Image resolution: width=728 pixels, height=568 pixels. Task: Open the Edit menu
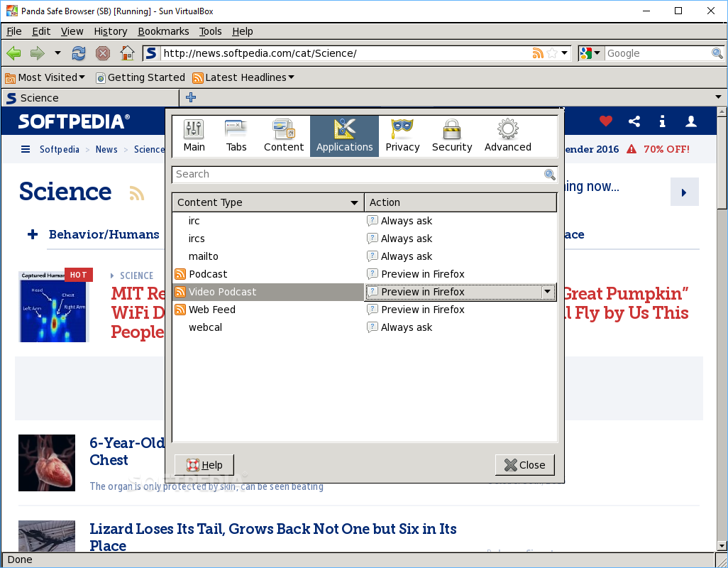pos(41,31)
